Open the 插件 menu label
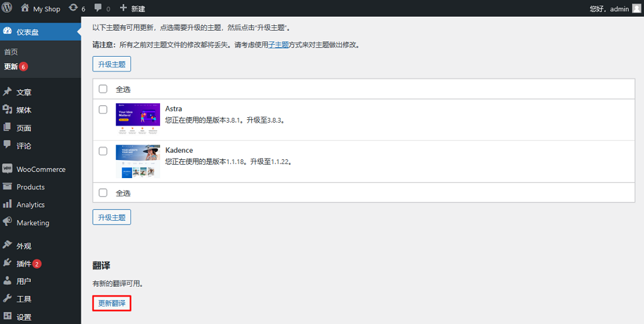Viewport: 644px width, 324px height. tap(24, 264)
